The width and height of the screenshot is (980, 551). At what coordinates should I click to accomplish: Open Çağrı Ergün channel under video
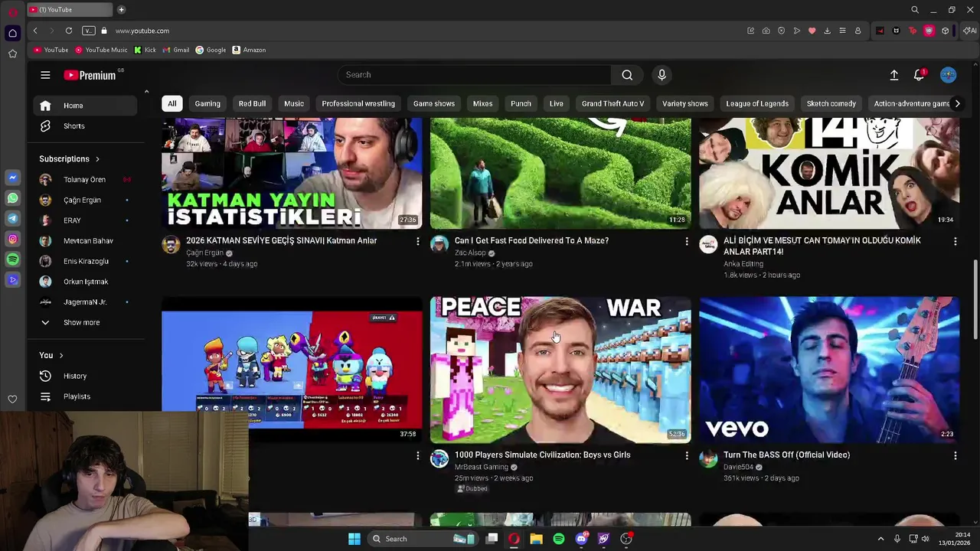(204, 253)
